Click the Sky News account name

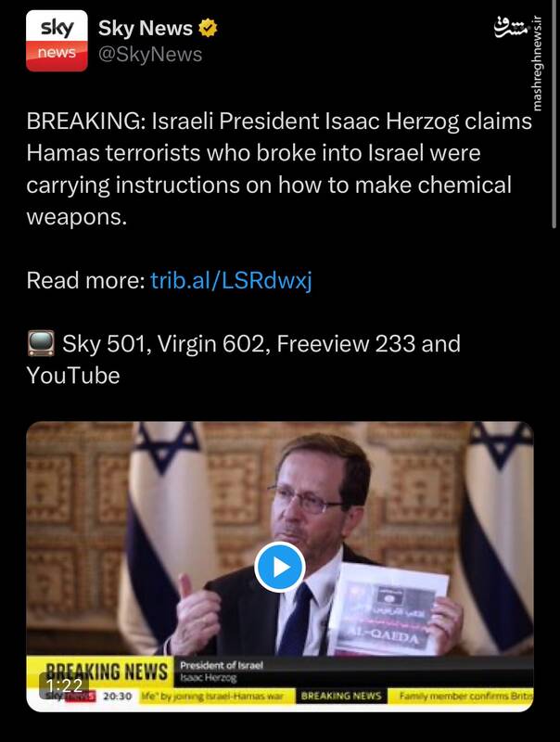(146, 29)
